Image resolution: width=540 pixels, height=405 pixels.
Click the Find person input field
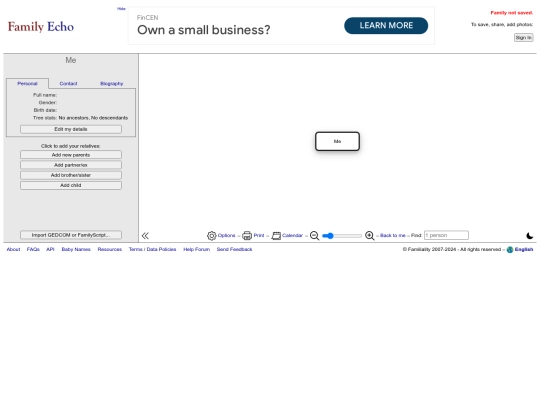pyautogui.click(x=446, y=235)
